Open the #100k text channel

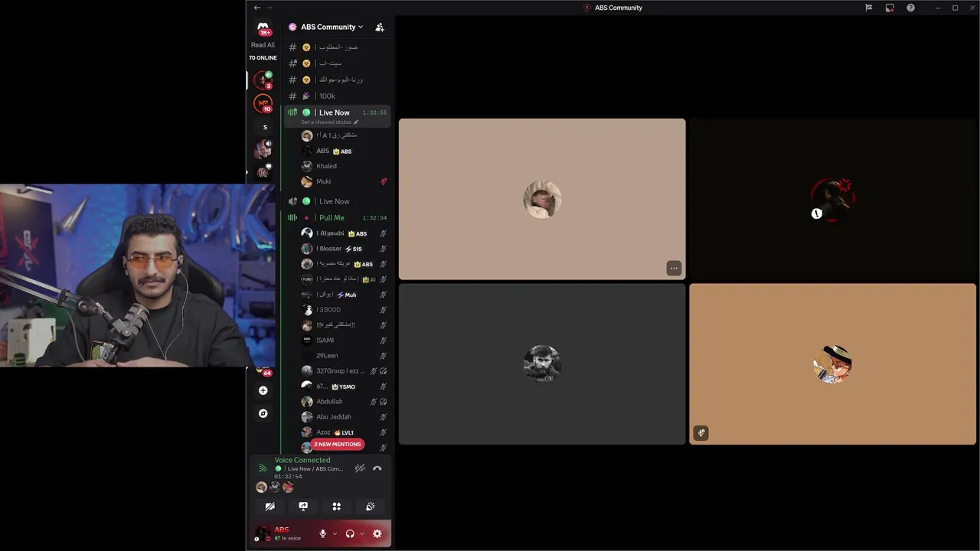click(x=337, y=96)
